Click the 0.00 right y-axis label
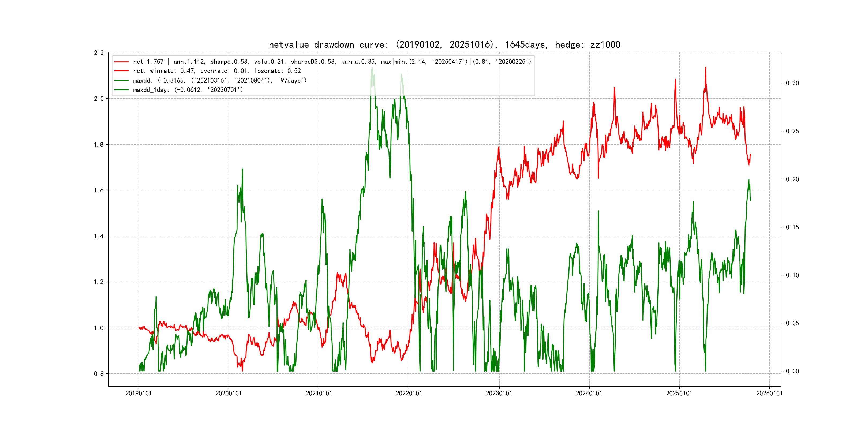This screenshot has height=434, width=868. coord(792,371)
